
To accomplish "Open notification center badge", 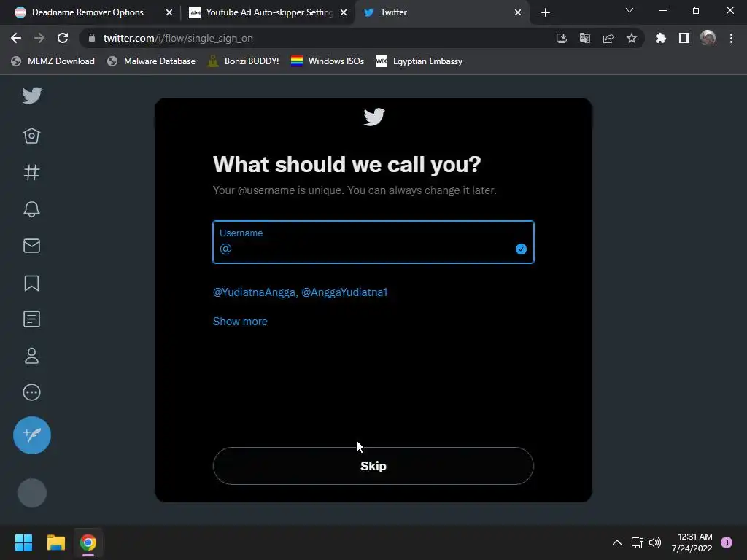I will point(727,542).
